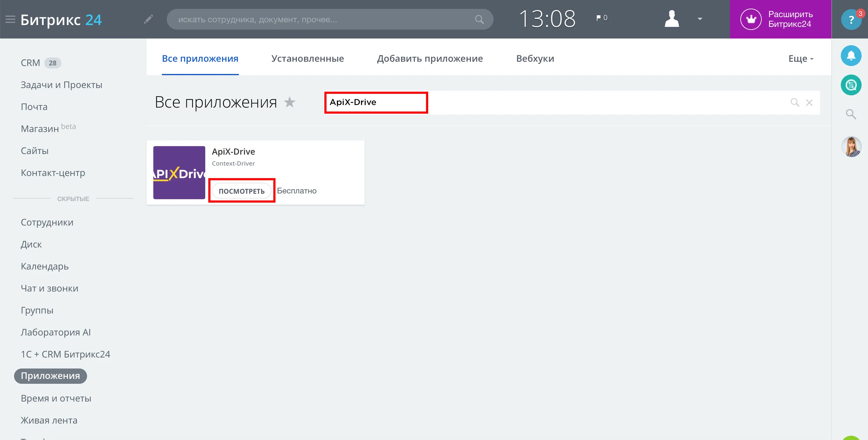868x440 pixels.
Task: Open the Вебхуки tab
Action: coord(535,58)
